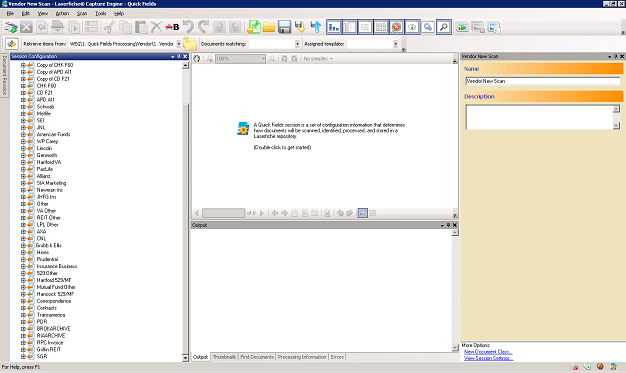Click the Session Configuration pane pin icon

coord(179,56)
